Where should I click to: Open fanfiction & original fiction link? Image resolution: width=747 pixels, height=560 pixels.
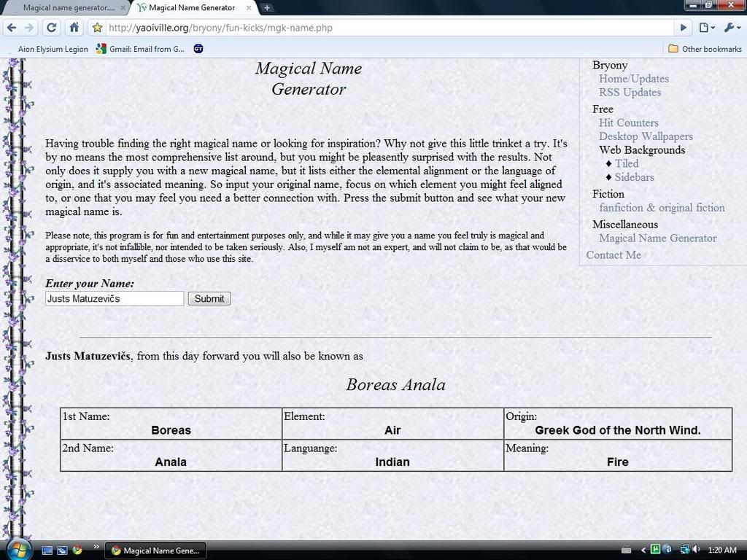tap(662, 208)
